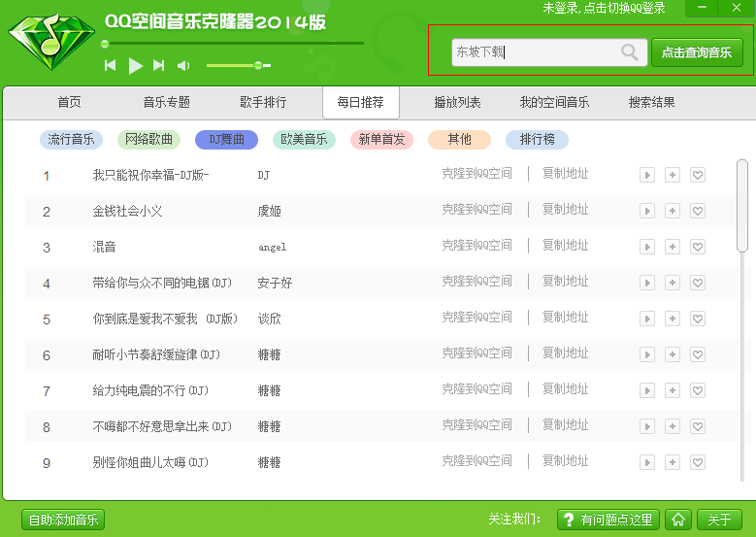This screenshot has height=537, width=756.
Task: Favorite 混音 with heart icon
Action: [x=698, y=247]
